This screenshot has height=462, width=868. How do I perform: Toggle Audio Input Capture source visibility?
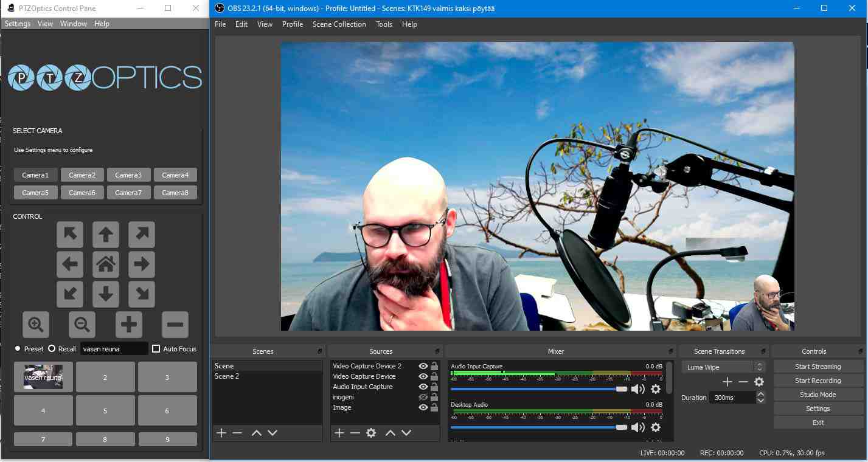tap(423, 387)
